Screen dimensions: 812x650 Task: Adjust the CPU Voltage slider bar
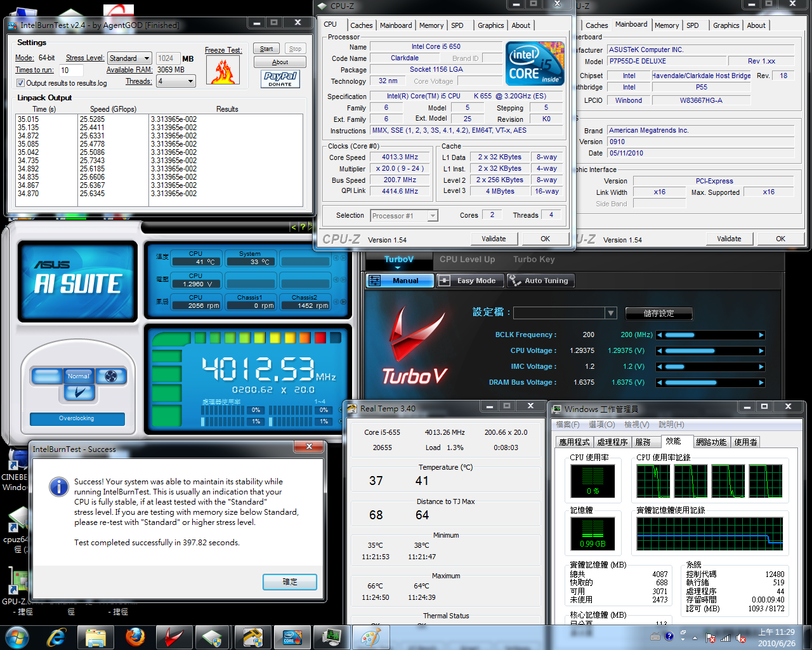710,351
